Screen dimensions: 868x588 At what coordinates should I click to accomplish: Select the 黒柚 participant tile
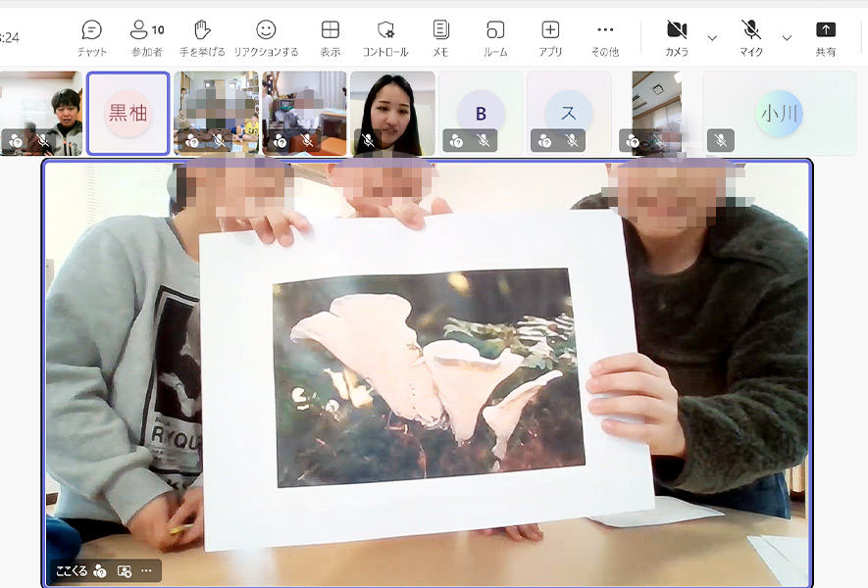(128, 113)
